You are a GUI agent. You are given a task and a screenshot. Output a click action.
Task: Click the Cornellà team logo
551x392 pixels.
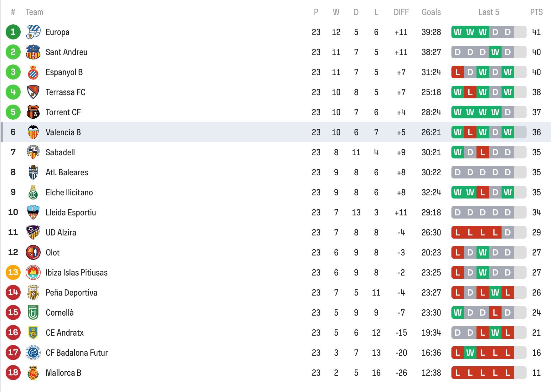coord(33,312)
